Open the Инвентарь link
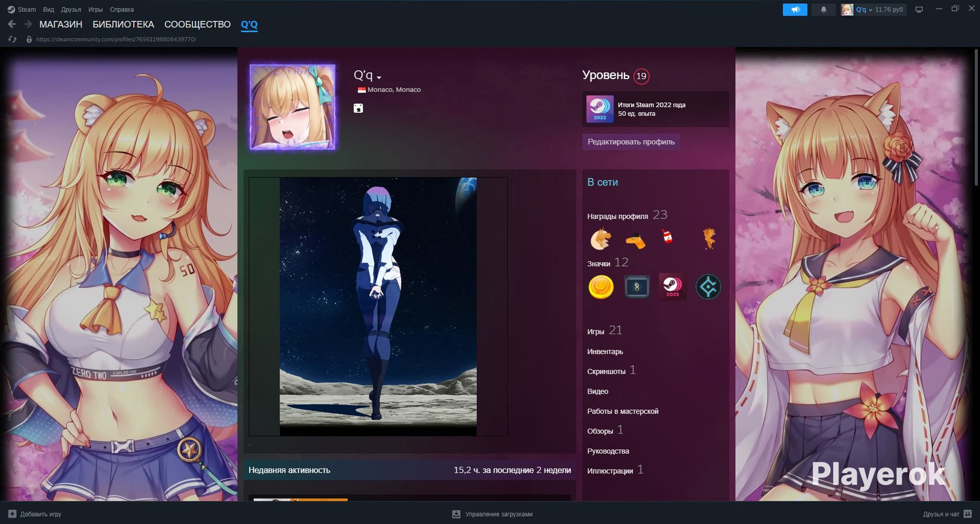Screen dimensions: 980x524 coord(605,351)
